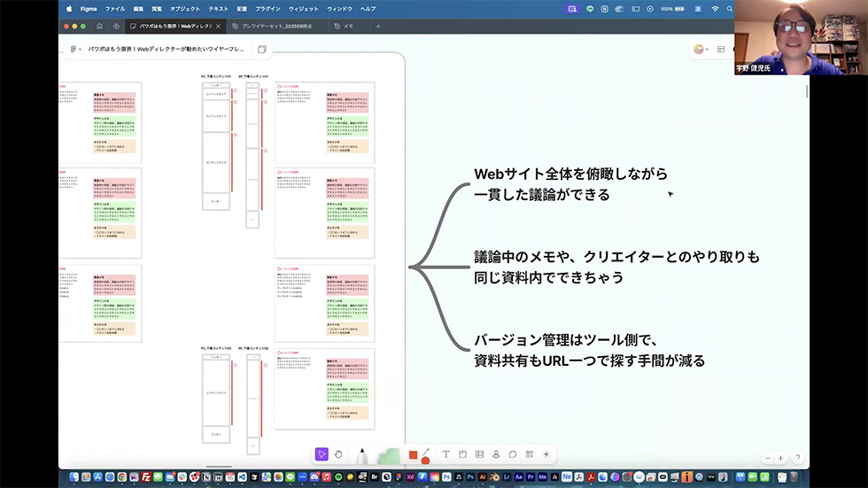Click the icon right of the home tab

116,26
